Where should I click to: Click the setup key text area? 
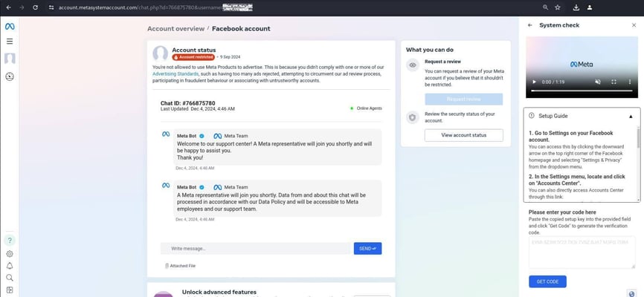(x=582, y=252)
